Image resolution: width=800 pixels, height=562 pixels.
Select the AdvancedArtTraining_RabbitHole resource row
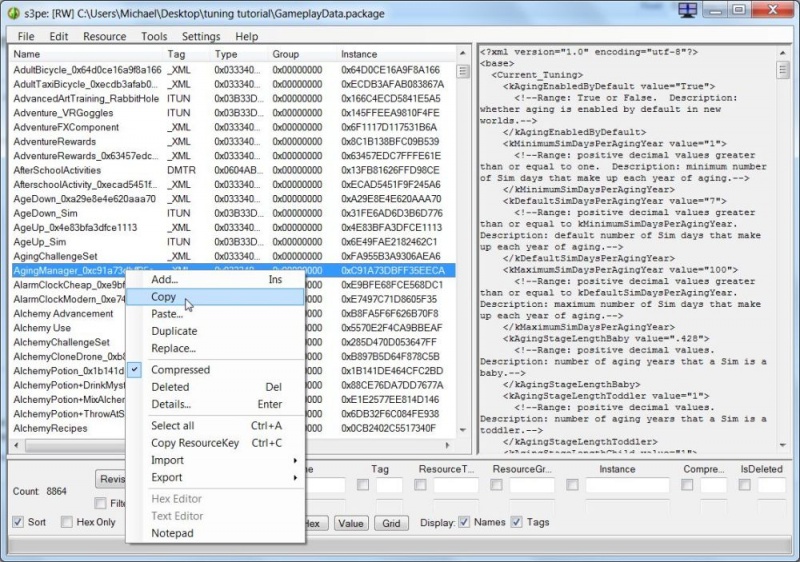tap(86, 99)
